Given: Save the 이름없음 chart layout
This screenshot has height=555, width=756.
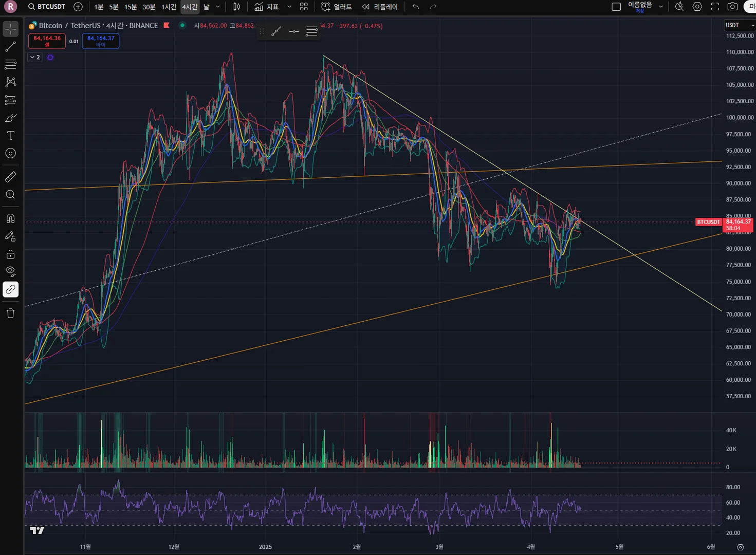Looking at the screenshot, I should (640, 7).
